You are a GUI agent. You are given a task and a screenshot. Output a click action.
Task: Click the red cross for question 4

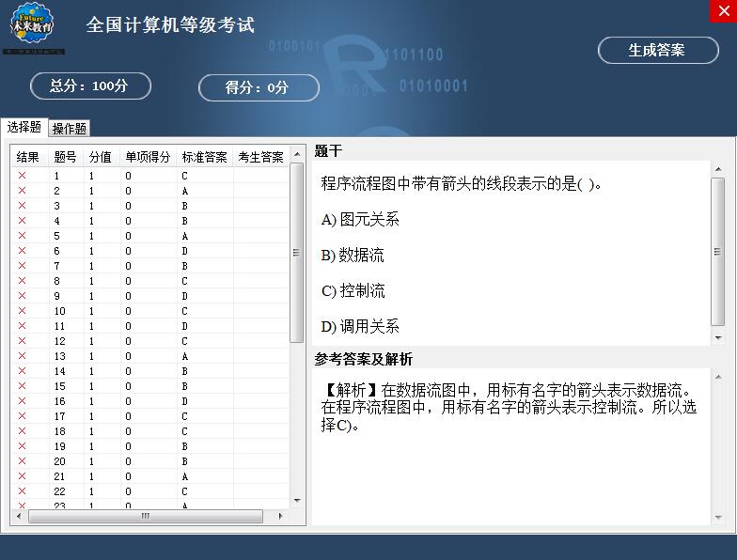tap(23, 220)
